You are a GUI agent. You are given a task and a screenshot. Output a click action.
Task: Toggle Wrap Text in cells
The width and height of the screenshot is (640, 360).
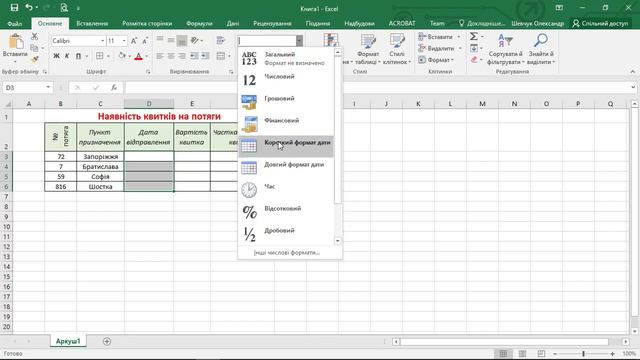point(221,40)
